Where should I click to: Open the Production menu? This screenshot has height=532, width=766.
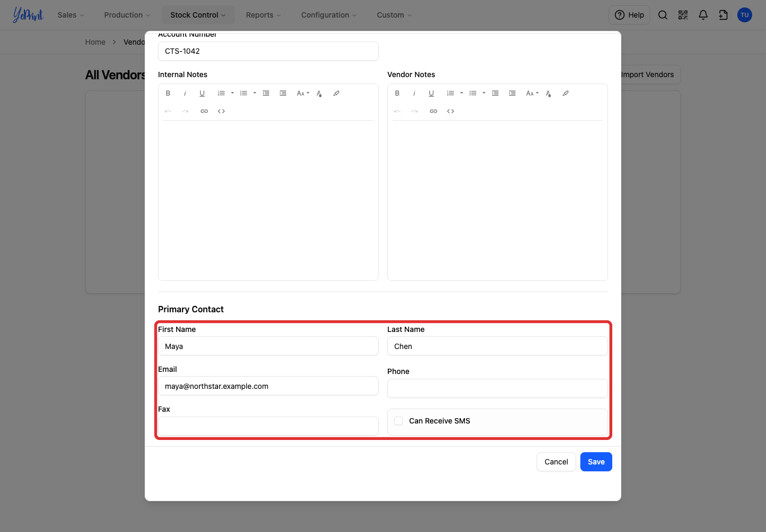127,15
